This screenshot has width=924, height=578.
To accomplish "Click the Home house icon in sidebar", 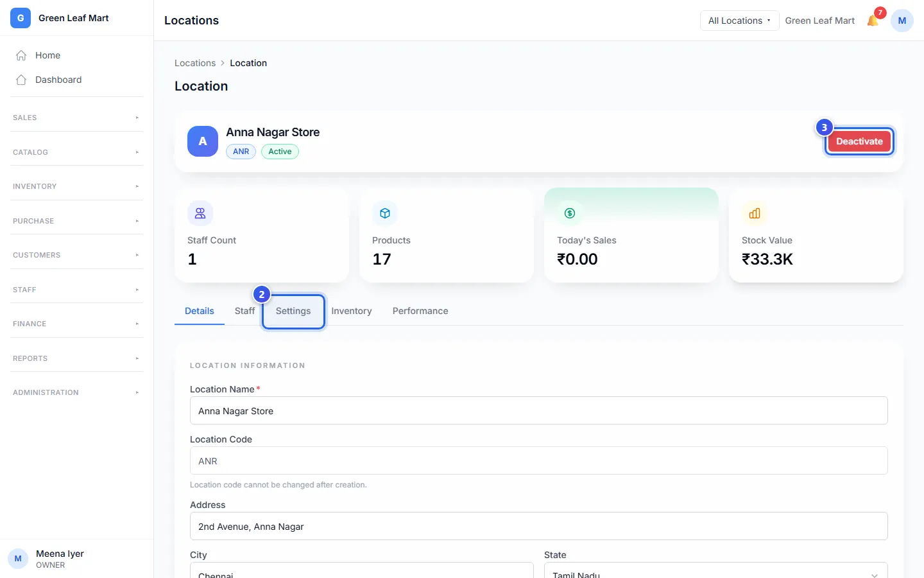I will 21,55.
